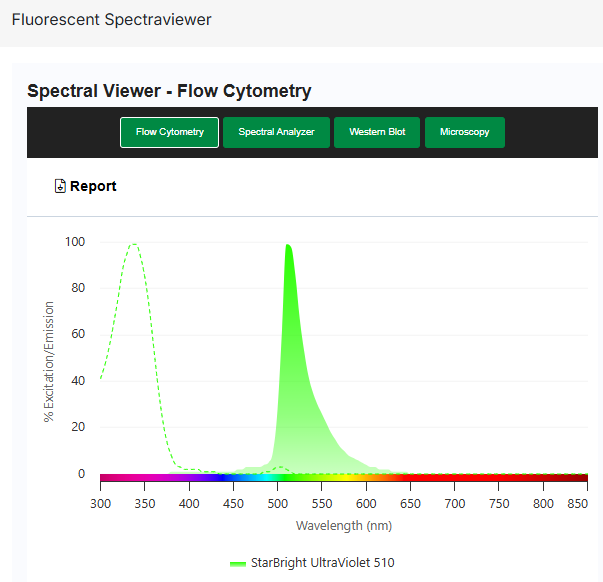
Task: Click the 600 wavelength axis label
Action: [366, 503]
